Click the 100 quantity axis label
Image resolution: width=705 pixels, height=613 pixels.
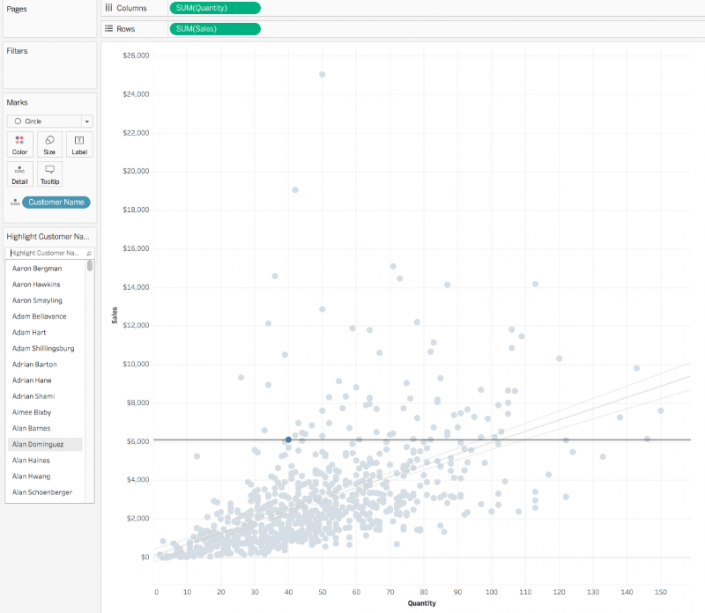click(x=491, y=592)
